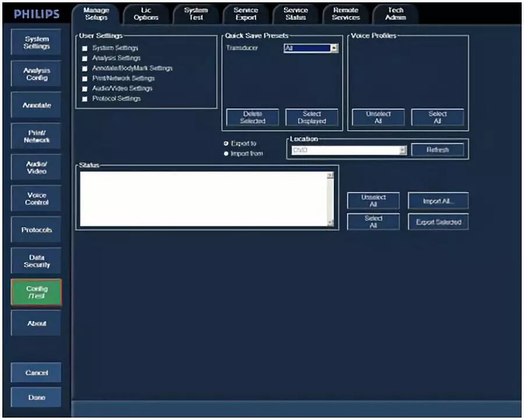Open the System Test tab
Viewport: 524px width, 420px height.
(x=196, y=14)
